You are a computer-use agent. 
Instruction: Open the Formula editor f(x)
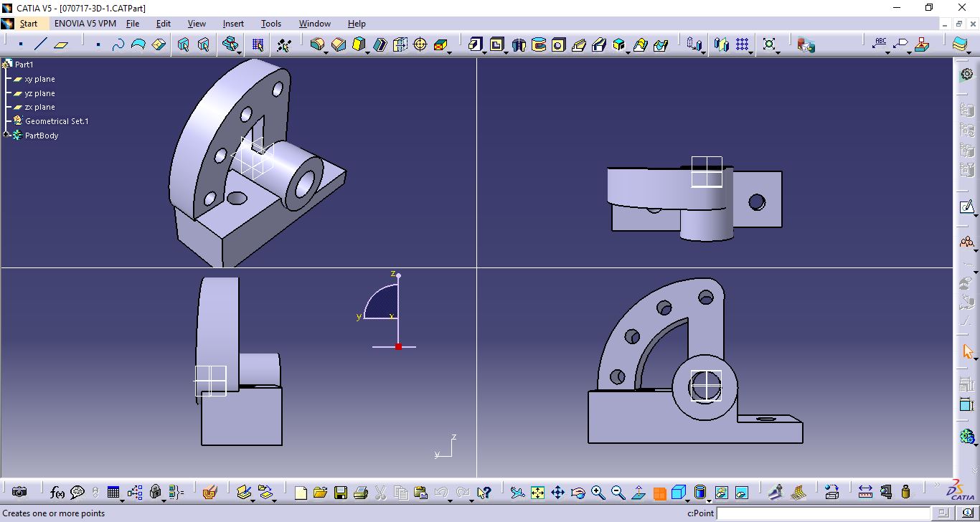coord(56,493)
